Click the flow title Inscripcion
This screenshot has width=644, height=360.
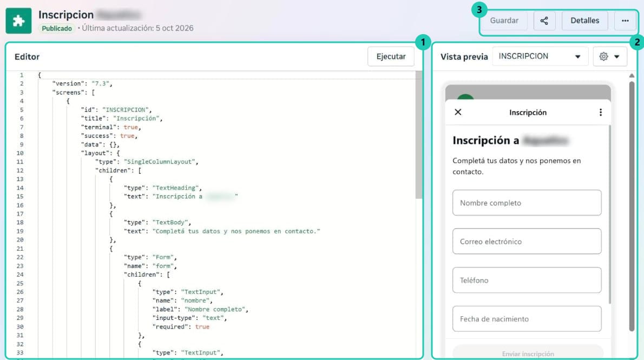pos(66,15)
